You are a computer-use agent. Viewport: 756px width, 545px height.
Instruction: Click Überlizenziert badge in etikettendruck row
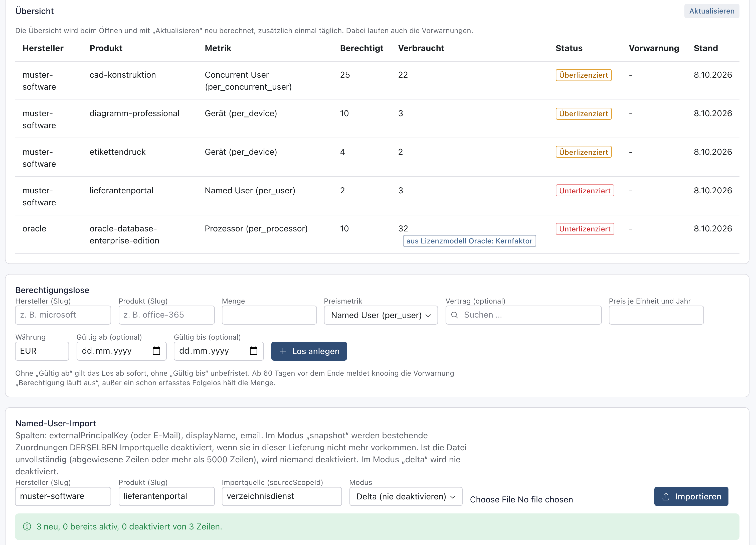(583, 152)
